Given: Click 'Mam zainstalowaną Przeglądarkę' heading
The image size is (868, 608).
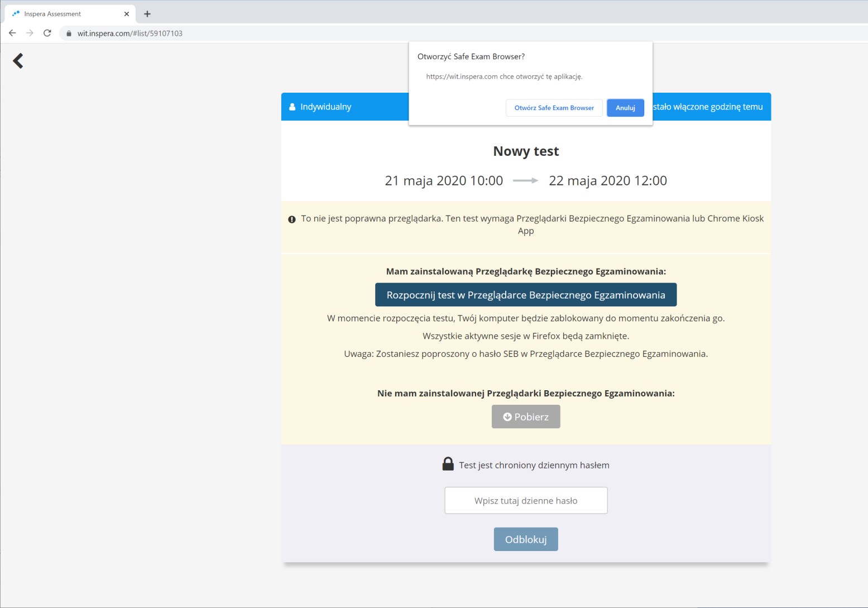Looking at the screenshot, I should (x=526, y=271).
